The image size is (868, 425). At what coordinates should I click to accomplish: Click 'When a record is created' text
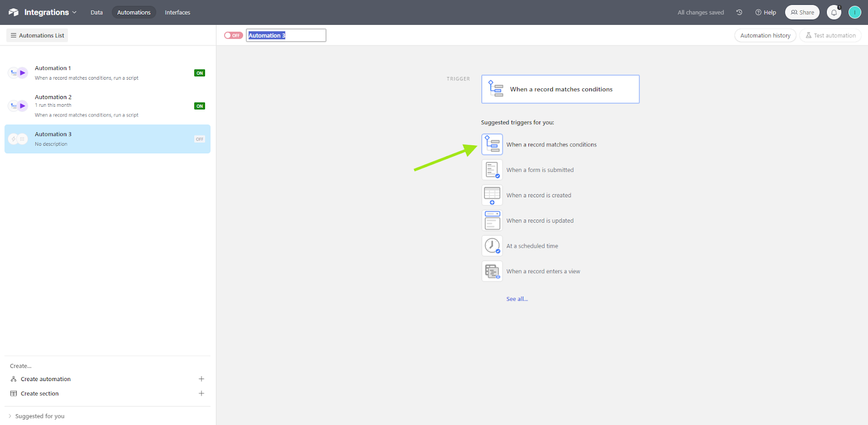coord(539,196)
